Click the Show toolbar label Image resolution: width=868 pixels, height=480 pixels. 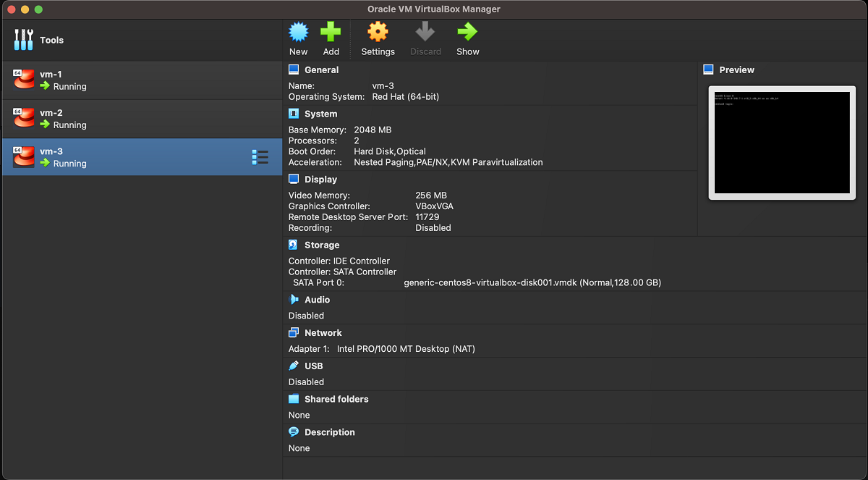(468, 51)
